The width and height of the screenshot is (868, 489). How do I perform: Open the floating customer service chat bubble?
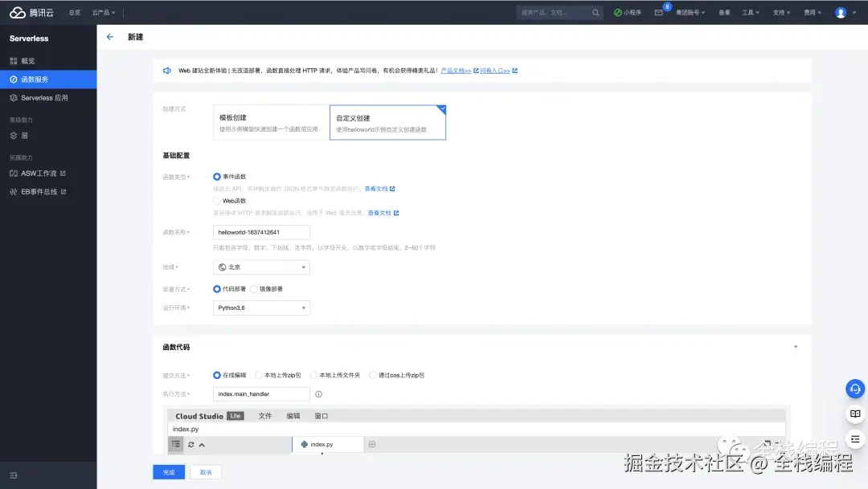[x=854, y=389]
